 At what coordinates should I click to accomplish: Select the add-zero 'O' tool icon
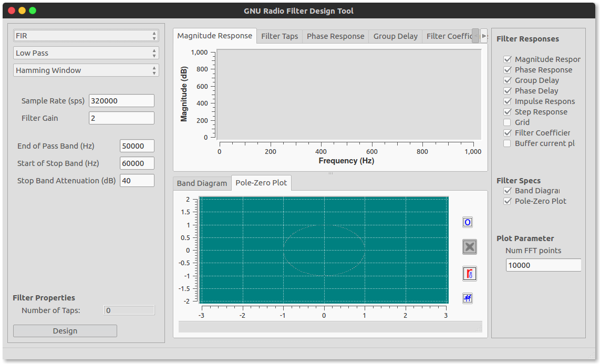(467, 222)
